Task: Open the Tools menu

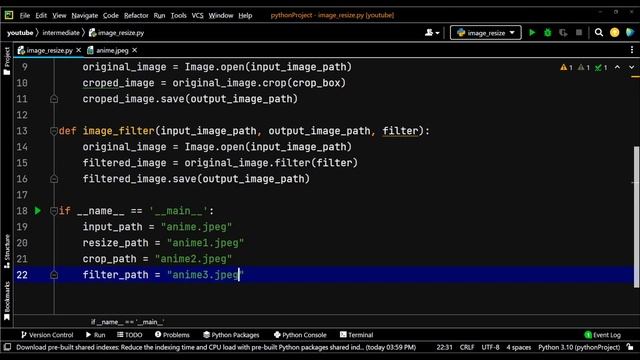Action: [178, 16]
